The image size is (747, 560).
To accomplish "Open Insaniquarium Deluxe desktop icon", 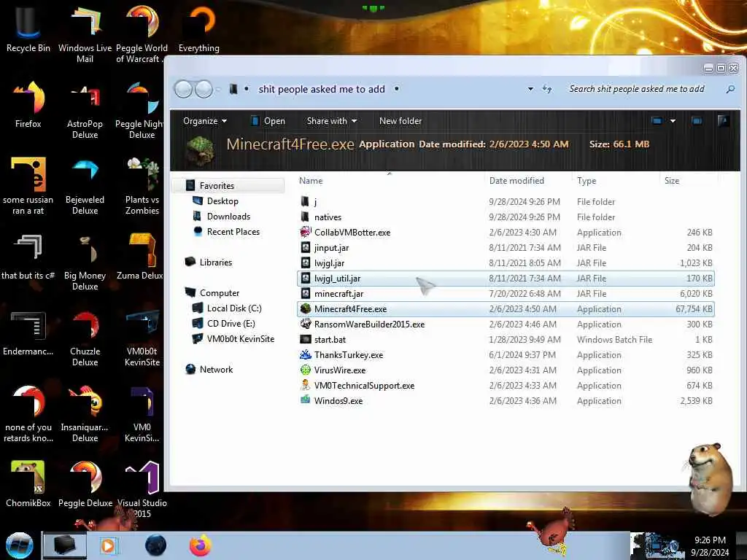I will coord(85,413).
